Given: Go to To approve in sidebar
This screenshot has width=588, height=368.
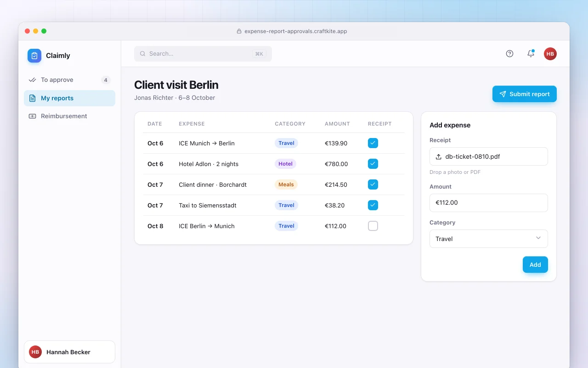Looking at the screenshot, I should click(69, 80).
